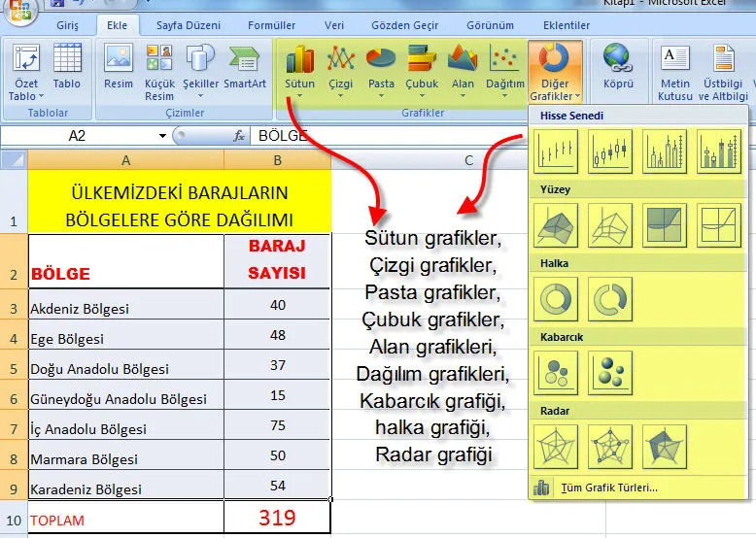Viewport: 756px width, 538px height.
Task: Select first Halka doughnut chart thumbnail
Action: [556, 298]
